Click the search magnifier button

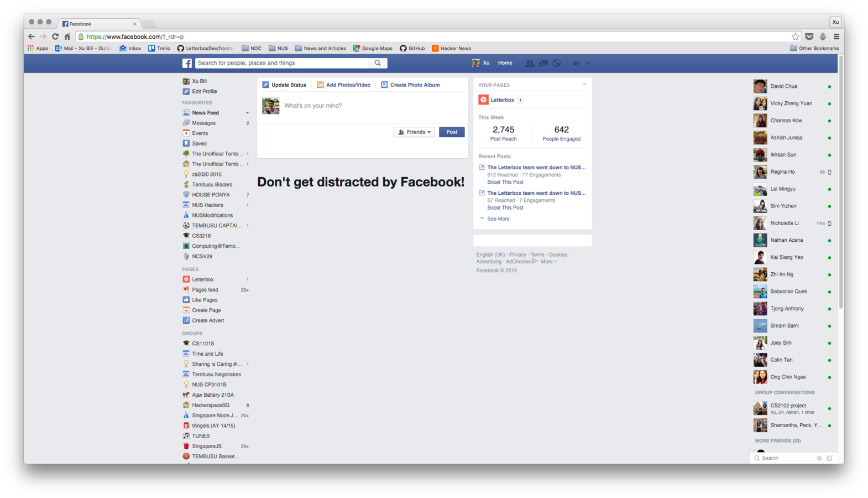pos(378,63)
